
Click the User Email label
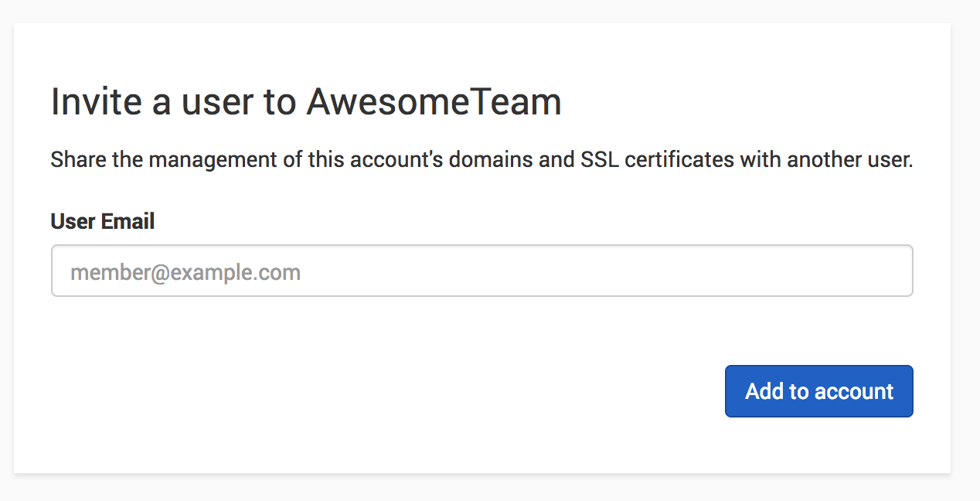click(x=102, y=221)
